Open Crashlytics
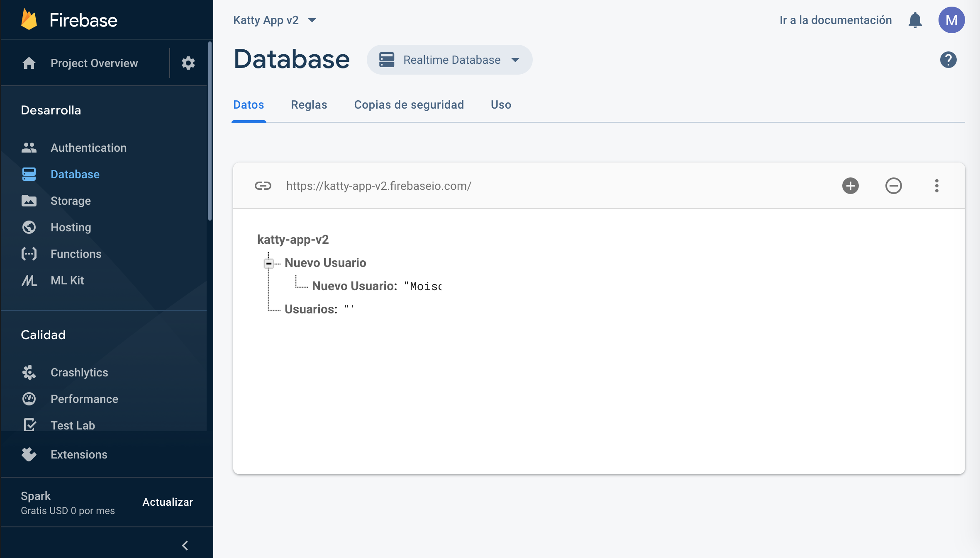This screenshot has height=558, width=980. [x=79, y=372]
